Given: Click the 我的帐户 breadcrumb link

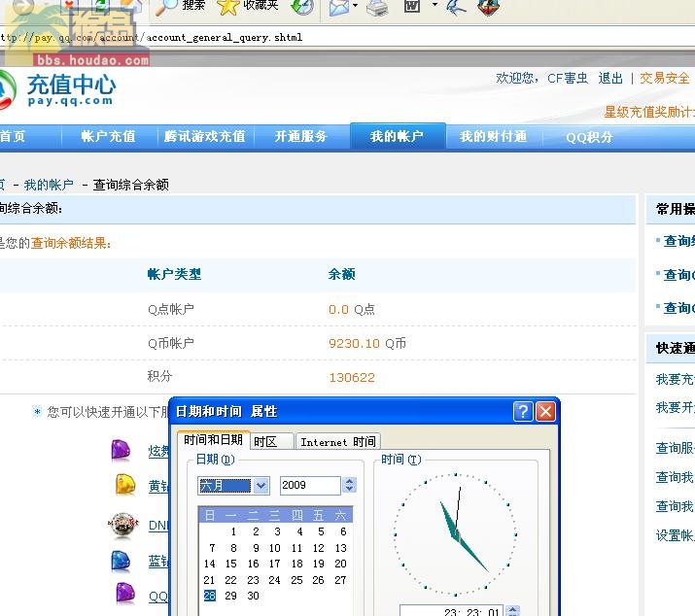Looking at the screenshot, I should coord(49,185).
